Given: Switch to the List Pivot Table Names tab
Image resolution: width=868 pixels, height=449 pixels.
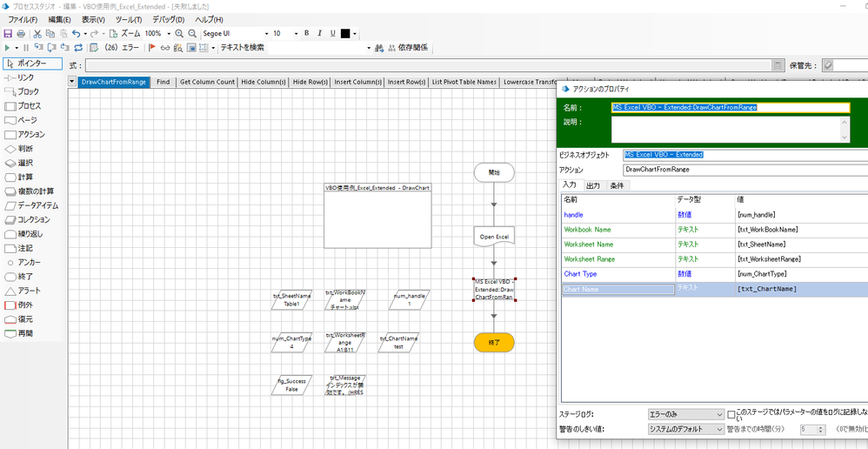Looking at the screenshot, I should [464, 82].
